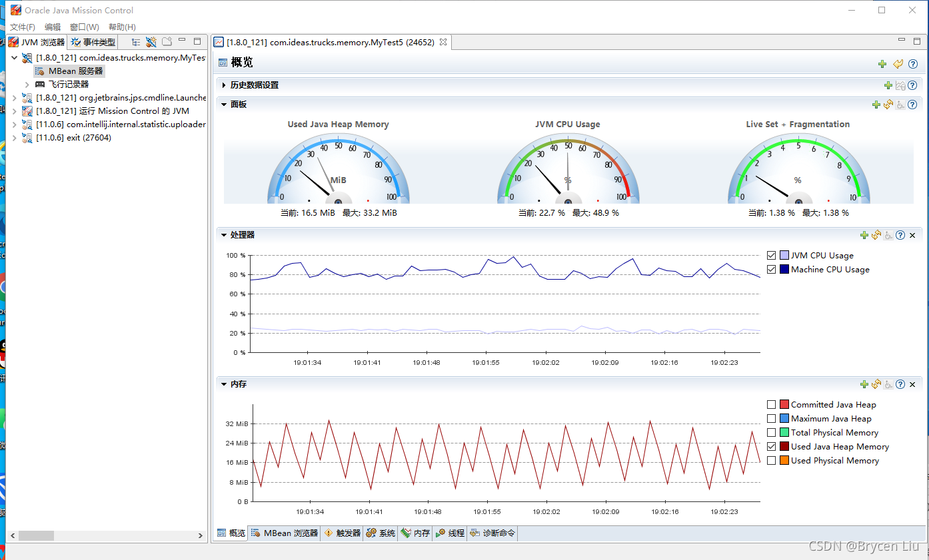Screen dimensions: 929x560
Task: Switch to 线程 tab
Action: pyautogui.click(x=450, y=533)
